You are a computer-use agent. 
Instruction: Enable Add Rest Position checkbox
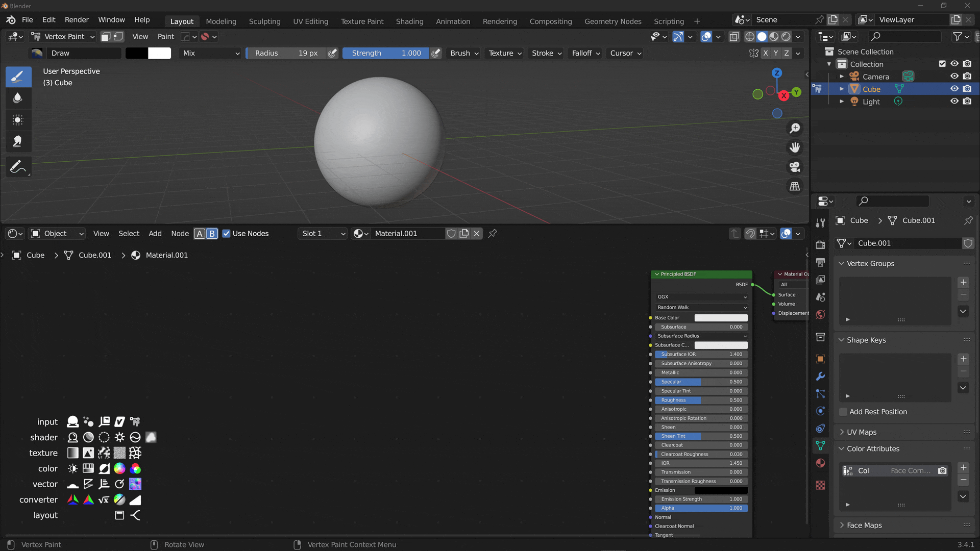pos(843,412)
